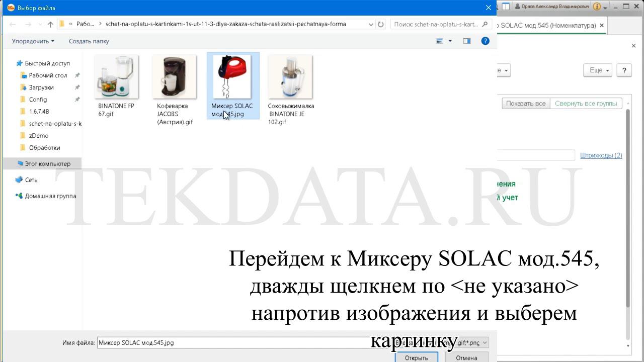
Task: Click the 1C window layout panel icon
Action: [x=506, y=7]
